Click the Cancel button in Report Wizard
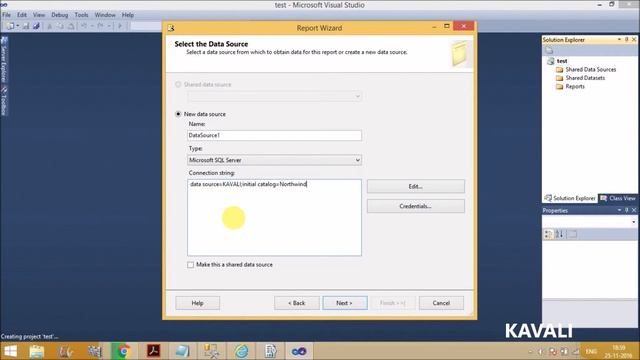The width and height of the screenshot is (640, 360). coord(441,303)
